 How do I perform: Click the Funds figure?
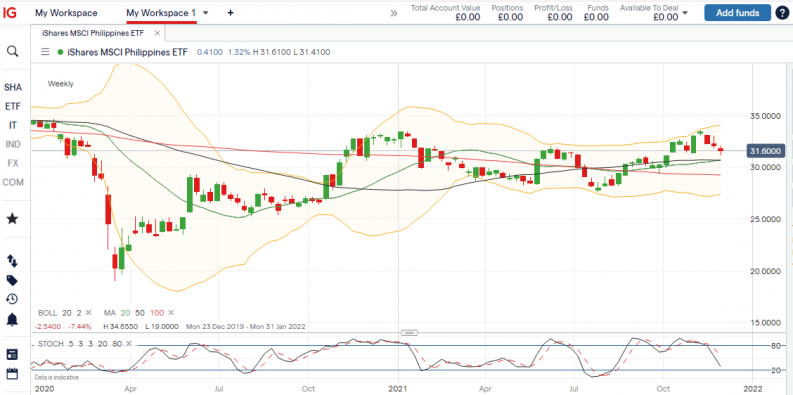[x=596, y=17]
